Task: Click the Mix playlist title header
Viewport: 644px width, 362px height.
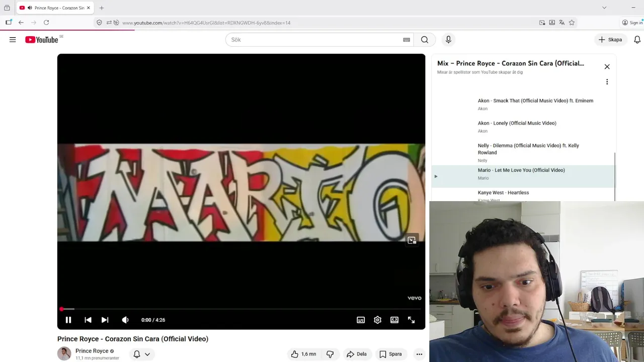Action: click(511, 63)
